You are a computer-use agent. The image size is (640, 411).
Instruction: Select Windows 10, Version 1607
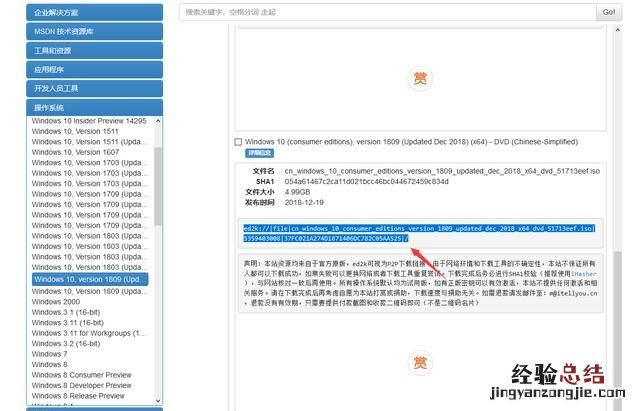[76, 152]
